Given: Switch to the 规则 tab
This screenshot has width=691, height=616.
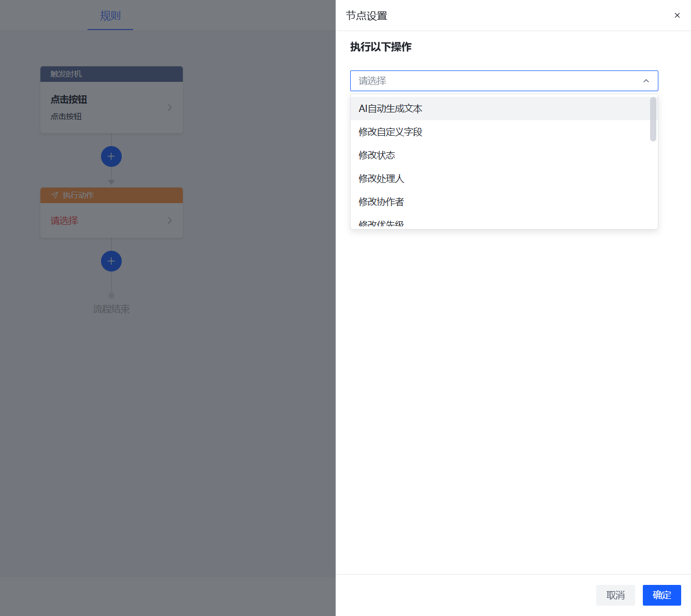Looking at the screenshot, I should 110,16.
